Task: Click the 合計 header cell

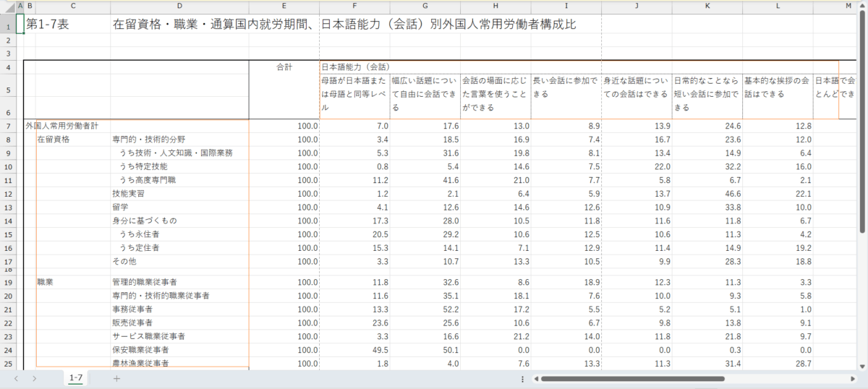Action: 284,67
